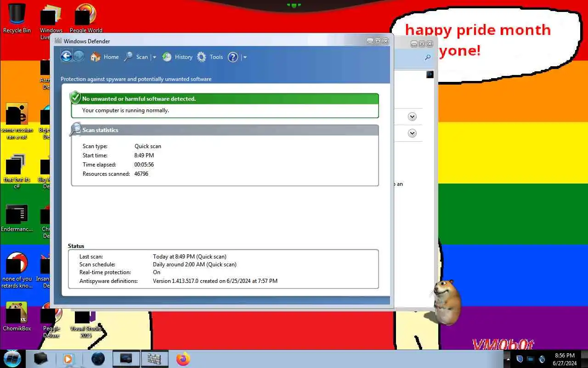Minimize the Windows Defender window
Screen dimensions: 588x368
(x=370, y=41)
